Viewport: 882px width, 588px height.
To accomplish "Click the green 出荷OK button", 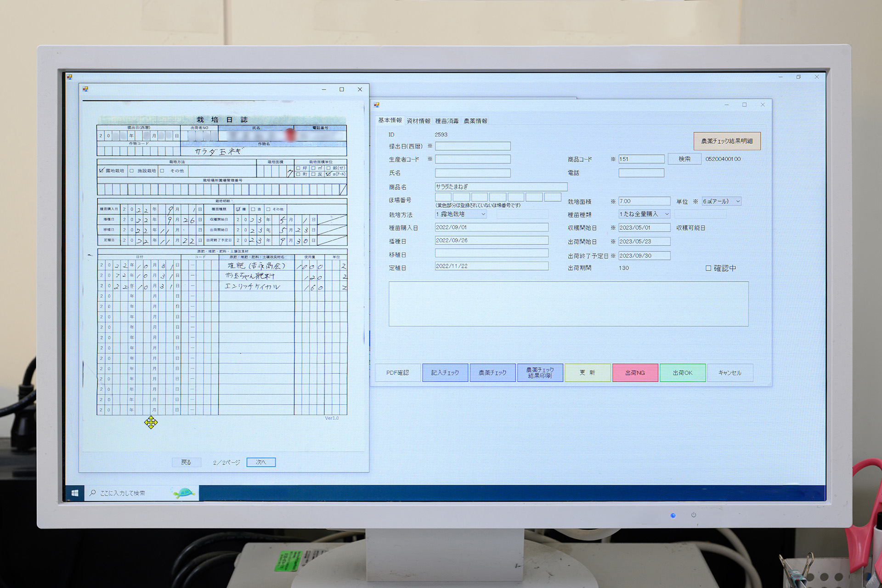I will 683,373.
